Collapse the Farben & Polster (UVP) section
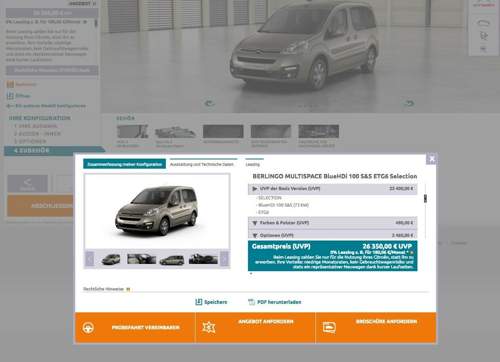The height and width of the screenshot is (362, 500). [x=332, y=223]
